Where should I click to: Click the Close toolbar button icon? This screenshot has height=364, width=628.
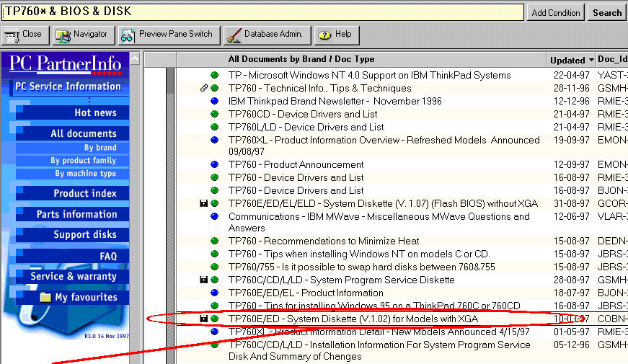tap(13, 35)
